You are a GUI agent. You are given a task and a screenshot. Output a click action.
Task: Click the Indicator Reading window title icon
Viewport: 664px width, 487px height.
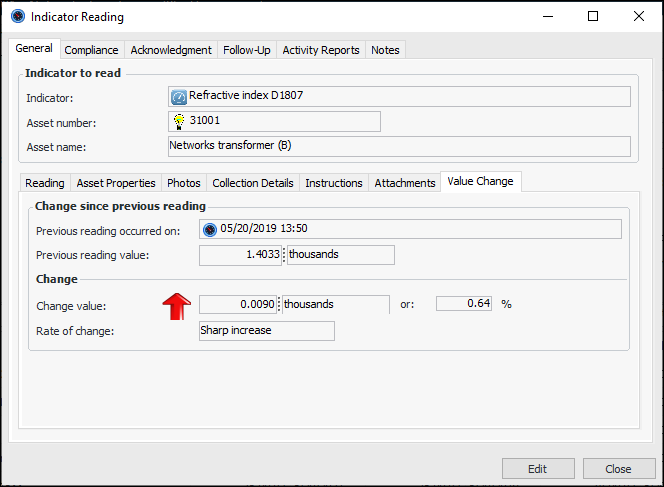pyautogui.click(x=17, y=16)
